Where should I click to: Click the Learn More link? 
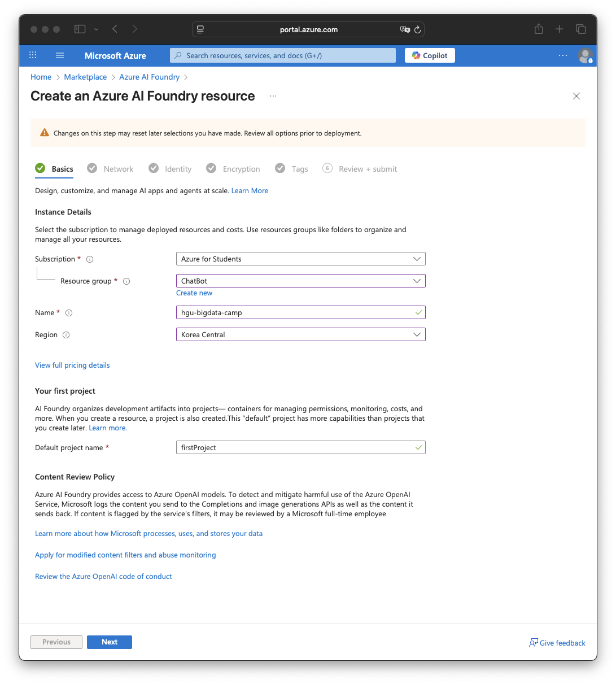pos(250,191)
